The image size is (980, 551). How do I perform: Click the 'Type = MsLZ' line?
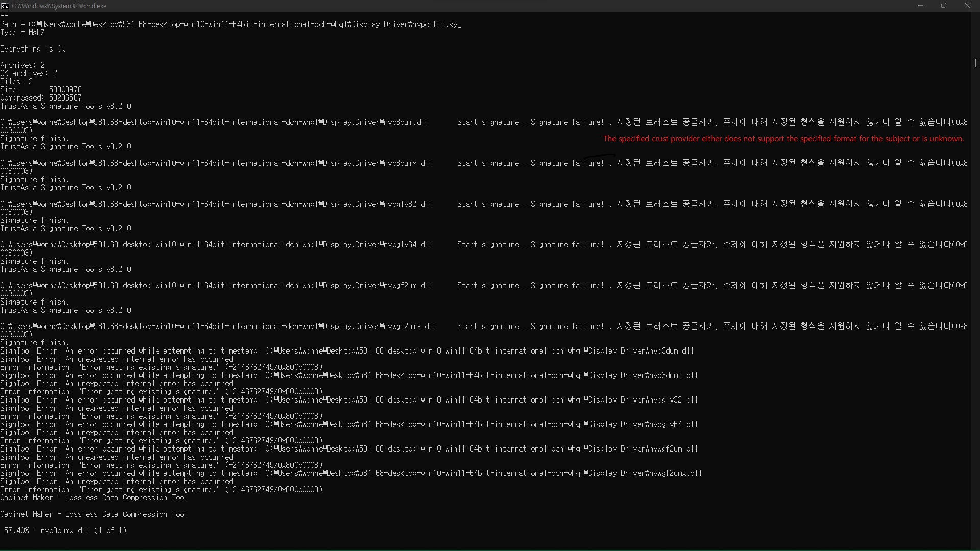[23, 32]
